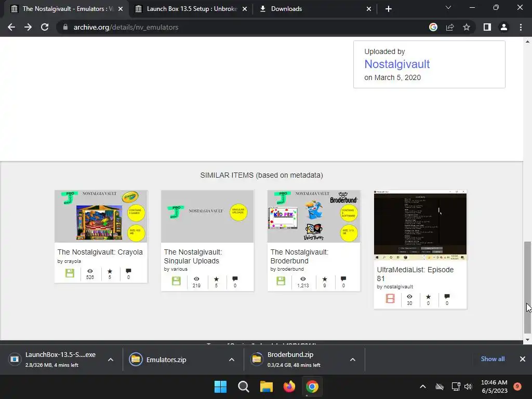The height and width of the screenshot is (399, 532).
Task: Open the UltraMediaList Episode 81 thumbnail
Action: pyautogui.click(x=420, y=225)
